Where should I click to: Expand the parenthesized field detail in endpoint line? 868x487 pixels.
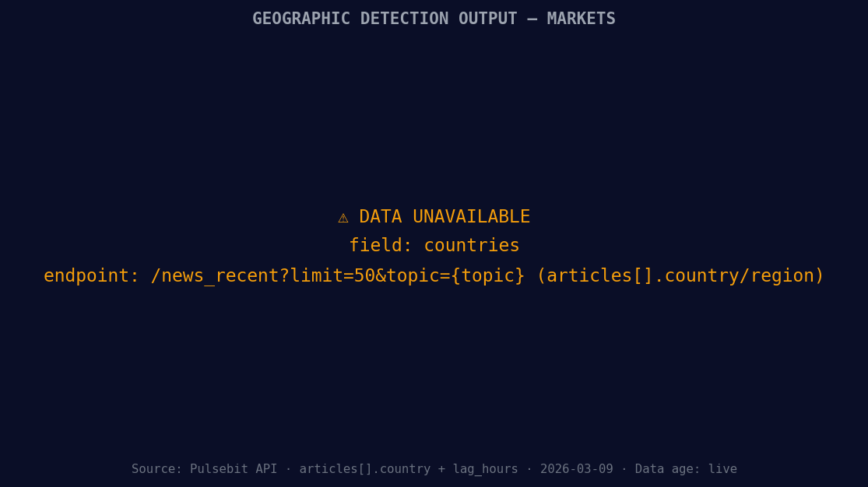pyautogui.click(x=680, y=275)
